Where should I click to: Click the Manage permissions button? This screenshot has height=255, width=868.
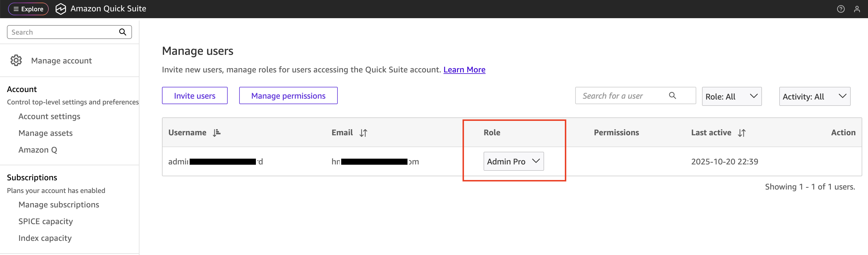(x=288, y=96)
